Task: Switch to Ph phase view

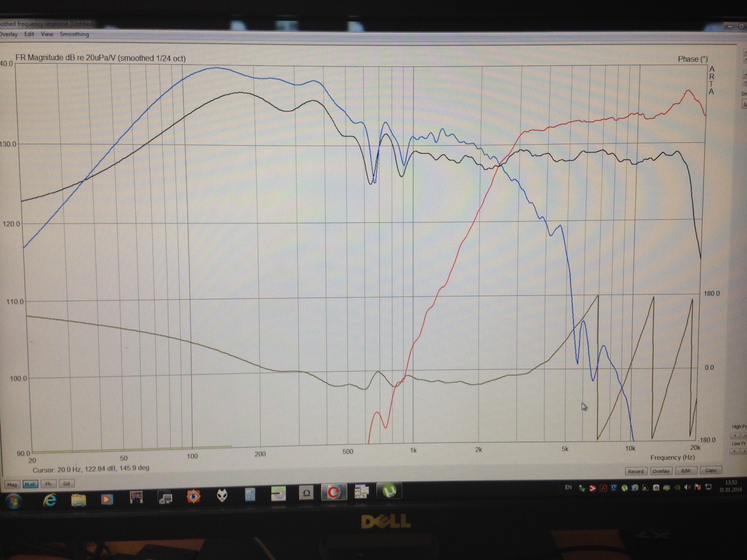Action: click(x=48, y=484)
